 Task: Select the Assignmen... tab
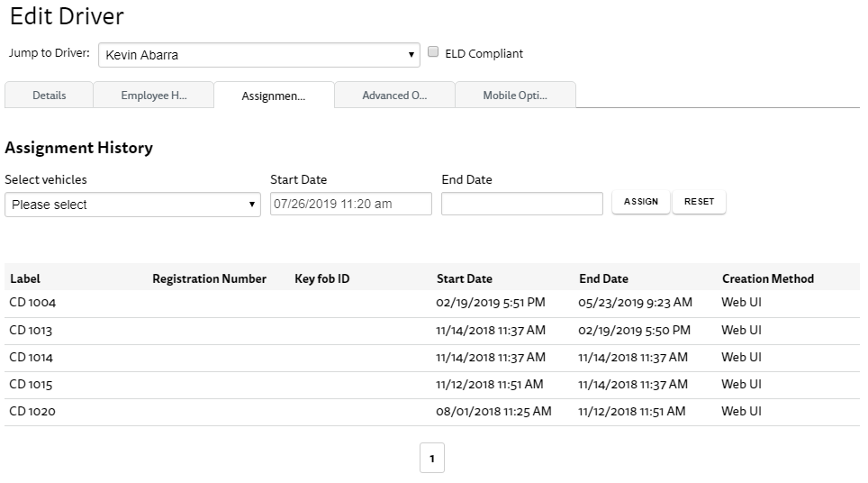[x=274, y=96]
